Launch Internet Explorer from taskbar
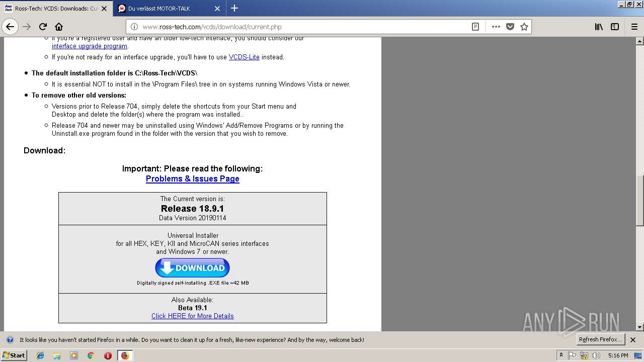This screenshot has height=362, width=644. [40, 355]
